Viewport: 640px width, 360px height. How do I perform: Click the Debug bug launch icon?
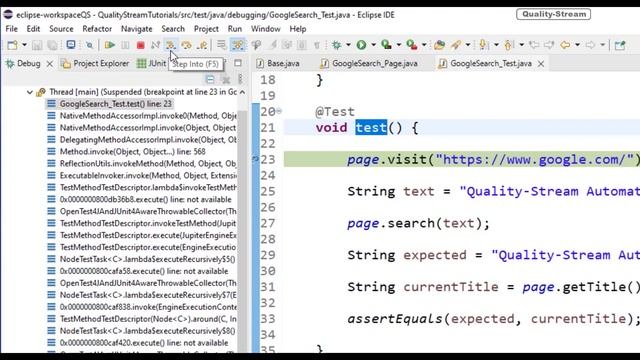point(336,45)
